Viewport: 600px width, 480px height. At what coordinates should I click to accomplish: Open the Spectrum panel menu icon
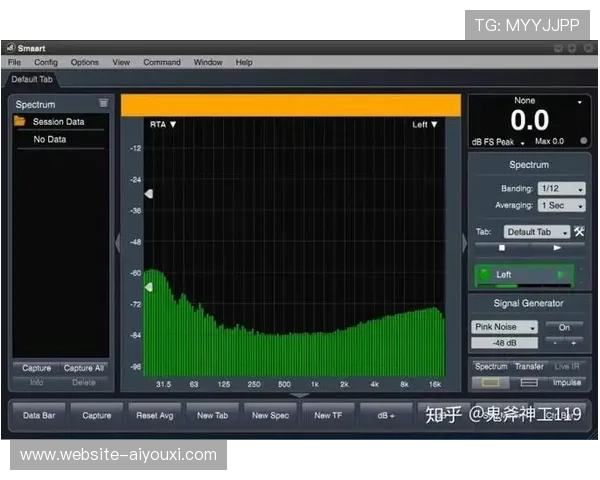[x=103, y=103]
